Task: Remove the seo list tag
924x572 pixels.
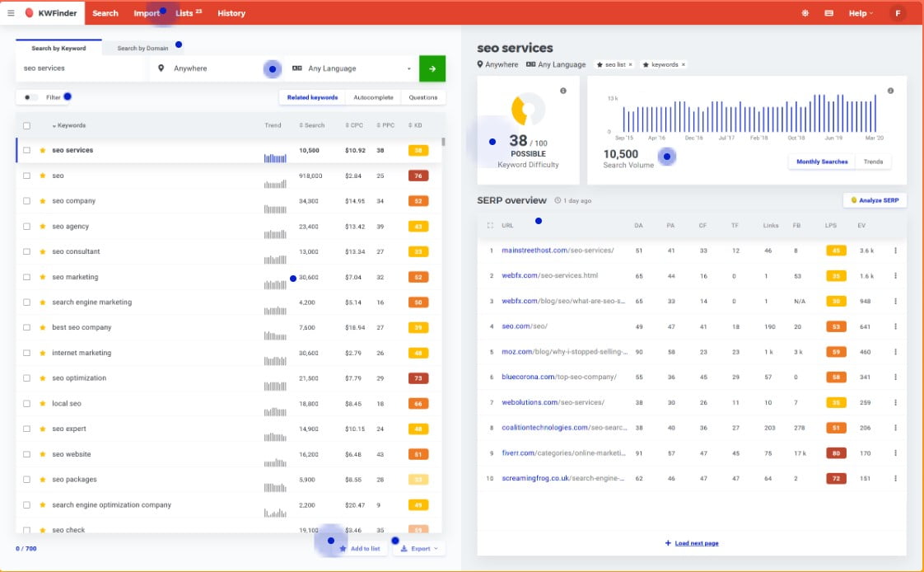Action: (630, 65)
